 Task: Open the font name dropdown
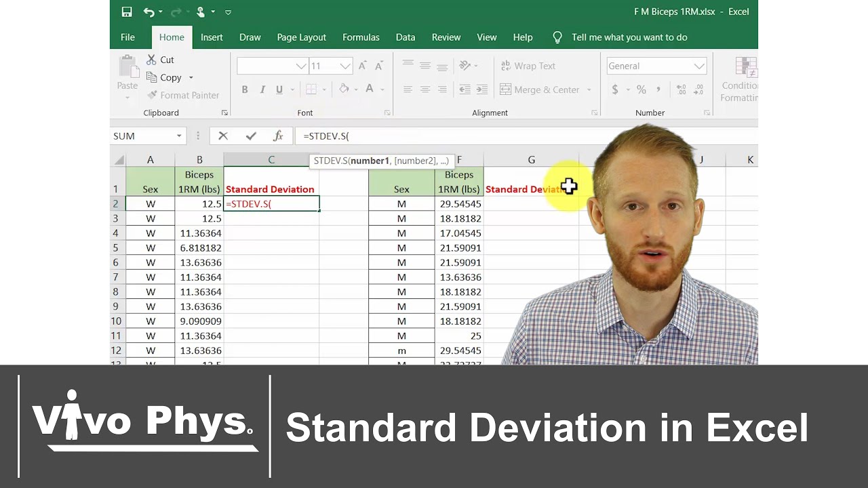[x=301, y=66]
